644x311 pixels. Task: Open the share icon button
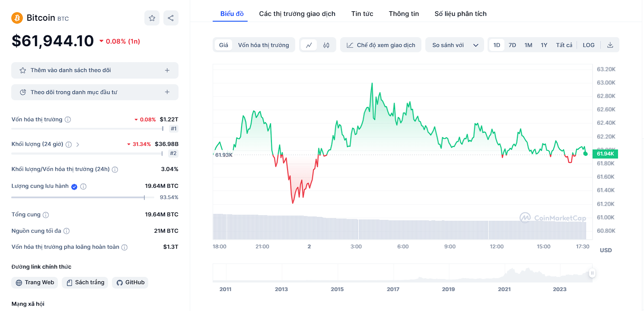pyautogui.click(x=171, y=18)
